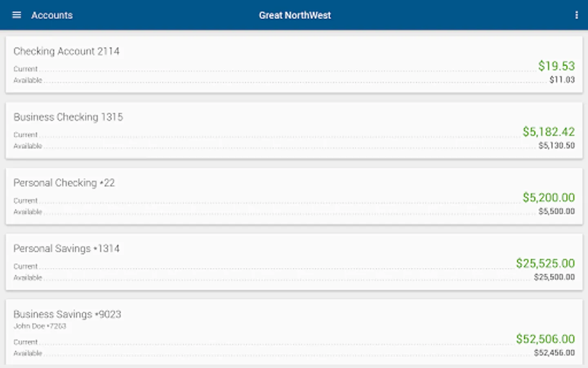The width and height of the screenshot is (588, 368).
Task: Open Business Checking 1315 card
Action: [x=68, y=117]
